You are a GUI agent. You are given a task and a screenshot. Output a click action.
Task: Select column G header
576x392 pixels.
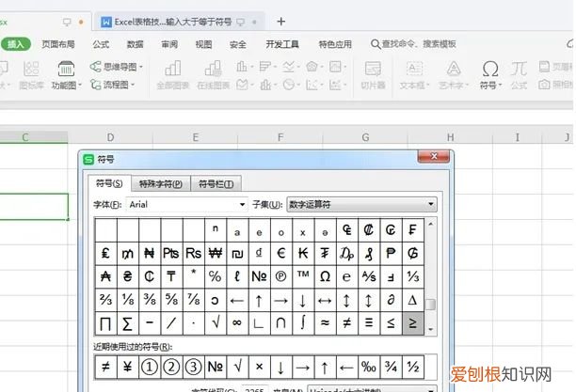pyautogui.click(x=365, y=137)
